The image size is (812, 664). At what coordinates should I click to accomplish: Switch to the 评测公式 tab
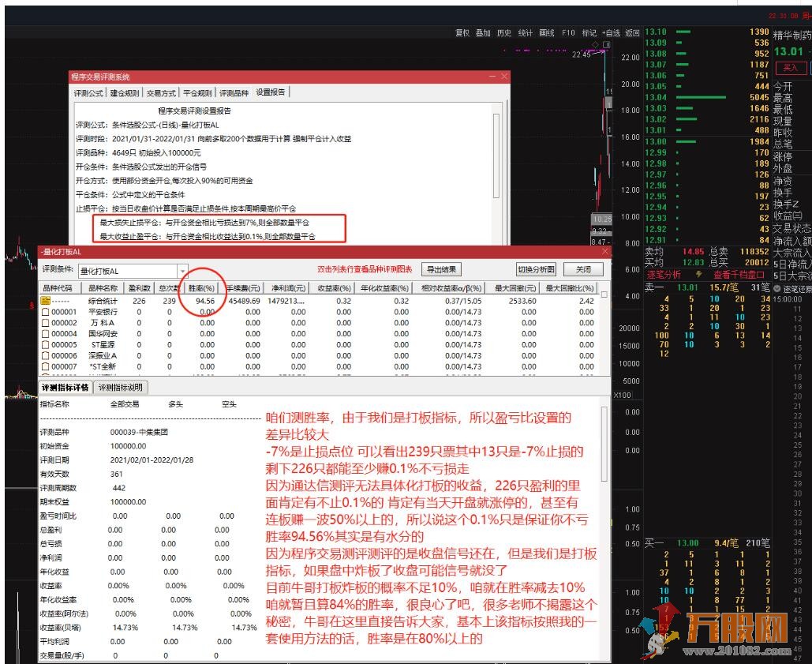88,93
